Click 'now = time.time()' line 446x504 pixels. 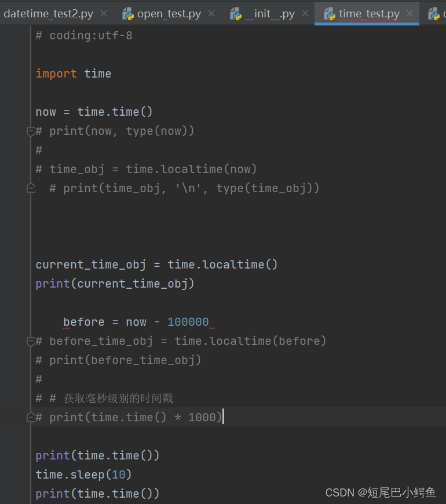[x=94, y=112]
